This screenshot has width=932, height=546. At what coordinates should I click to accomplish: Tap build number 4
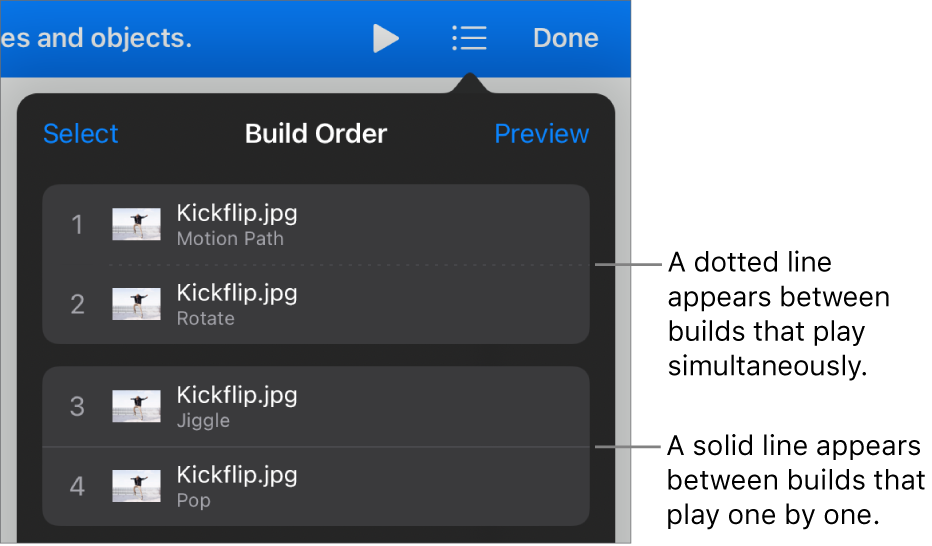coord(77,487)
